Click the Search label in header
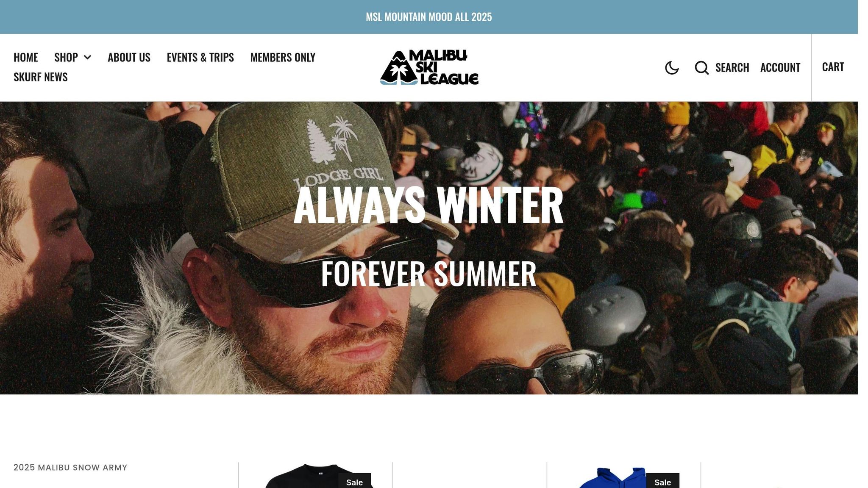Screen dimensions: 868x488 [x=732, y=68]
